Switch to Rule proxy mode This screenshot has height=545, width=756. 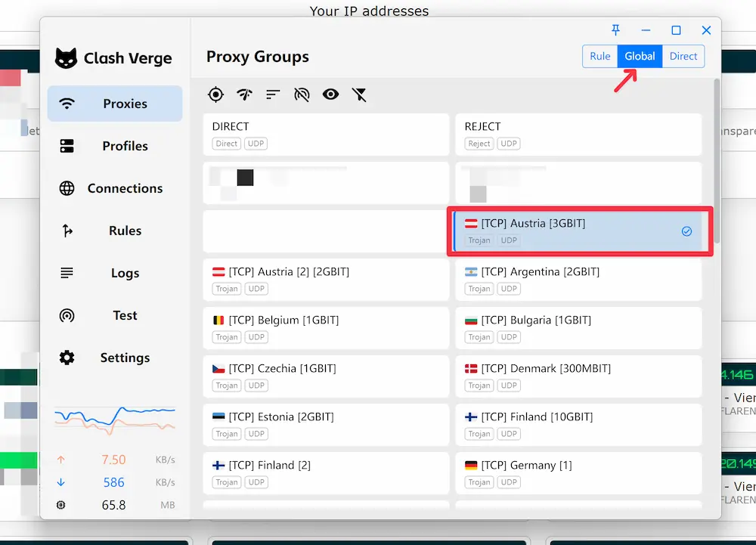(600, 57)
